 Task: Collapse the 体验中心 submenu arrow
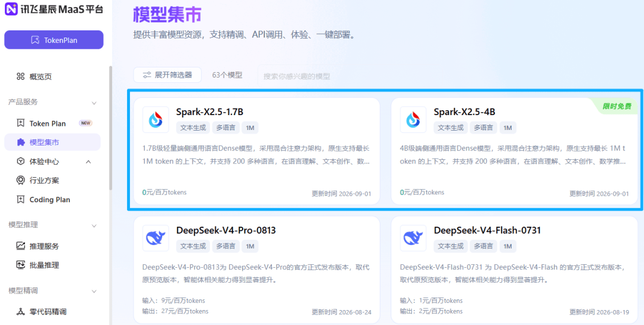[88, 162]
